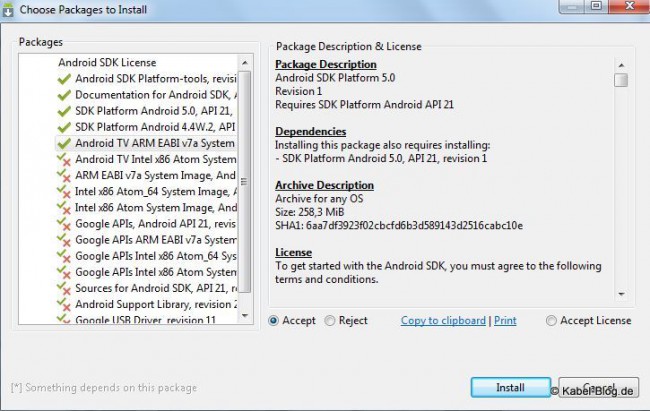The height and width of the screenshot is (411, 650).
Task: Maximize the Choose Packages to Install window
Action: point(596,6)
